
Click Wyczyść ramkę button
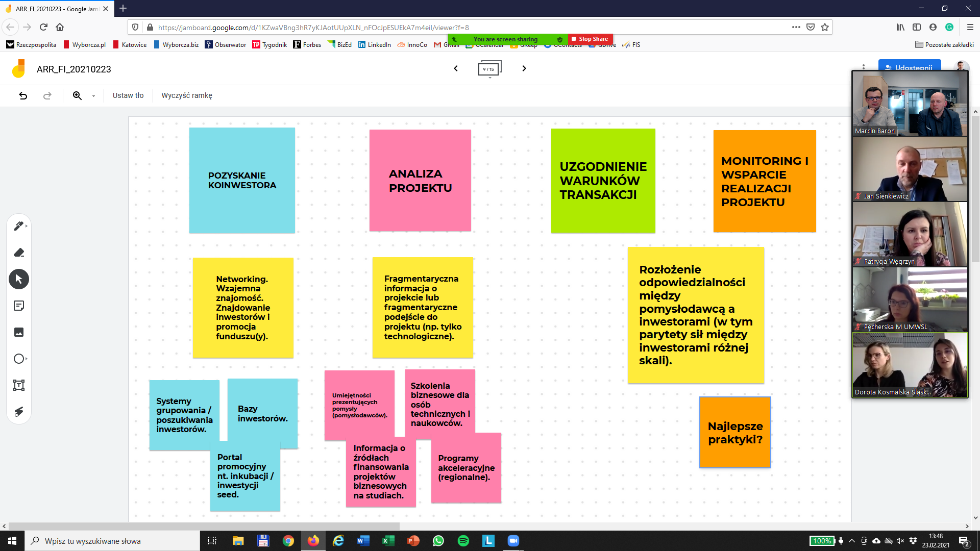point(187,95)
